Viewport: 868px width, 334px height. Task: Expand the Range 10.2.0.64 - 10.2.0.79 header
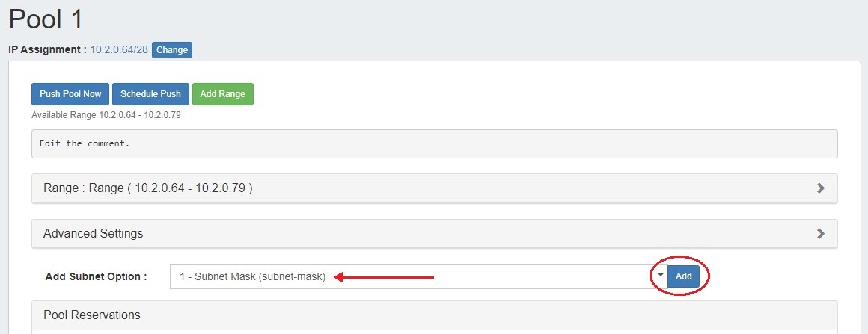(x=148, y=188)
